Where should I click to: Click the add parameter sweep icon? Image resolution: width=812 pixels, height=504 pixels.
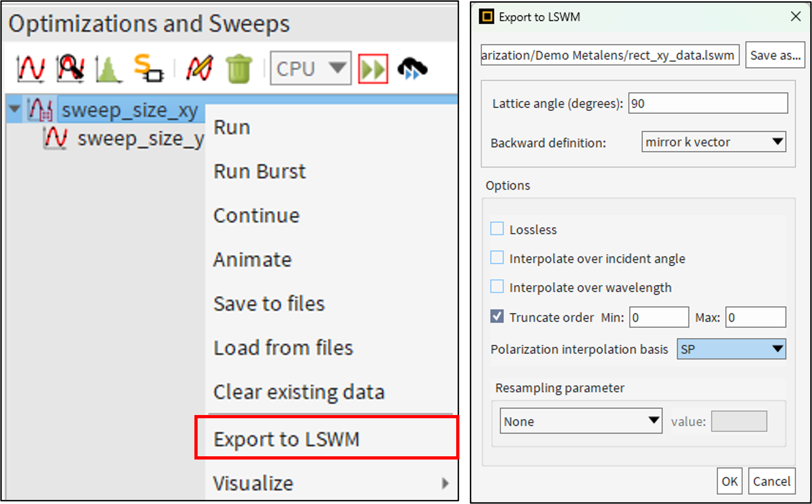(x=31, y=68)
